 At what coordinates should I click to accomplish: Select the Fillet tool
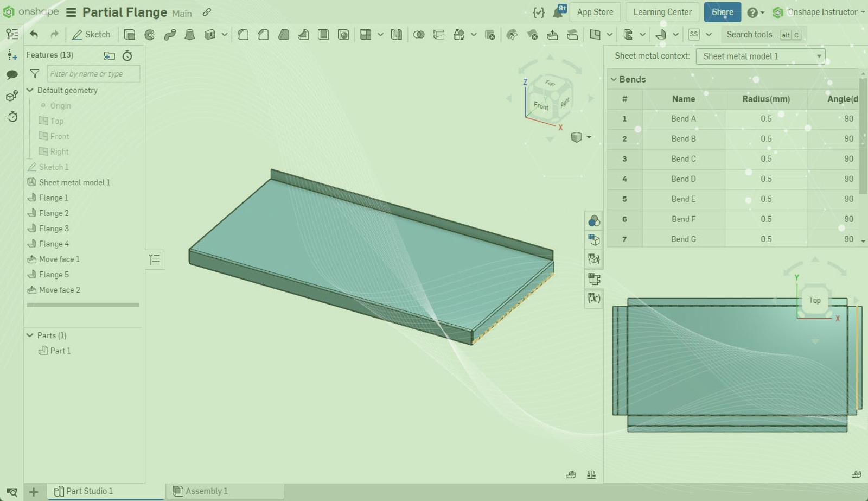tap(243, 35)
